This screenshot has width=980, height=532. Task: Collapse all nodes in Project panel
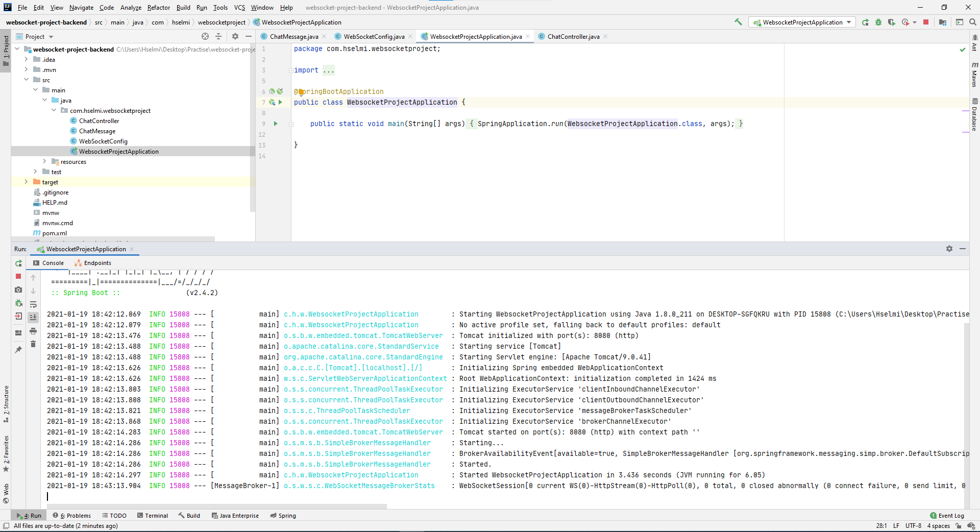(x=218, y=36)
